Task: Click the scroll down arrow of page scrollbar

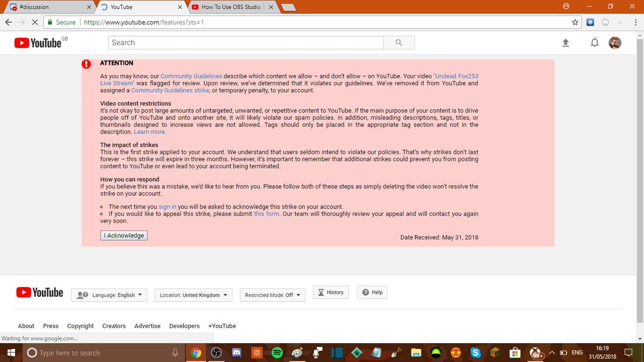Action: tap(639, 339)
